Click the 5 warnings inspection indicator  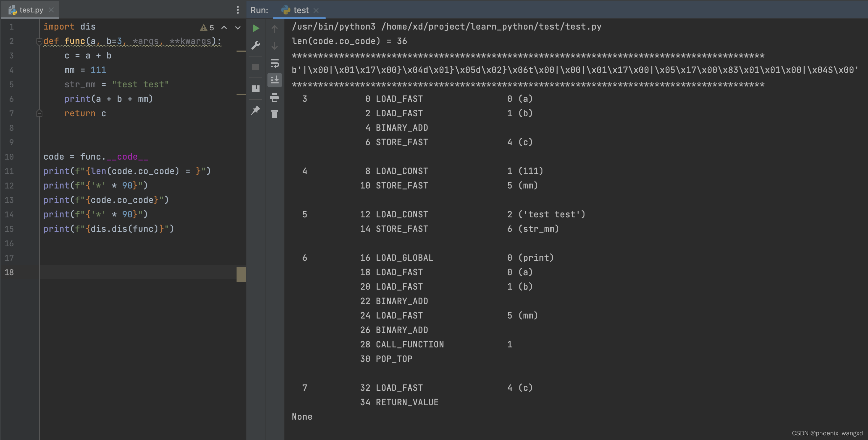tap(207, 28)
